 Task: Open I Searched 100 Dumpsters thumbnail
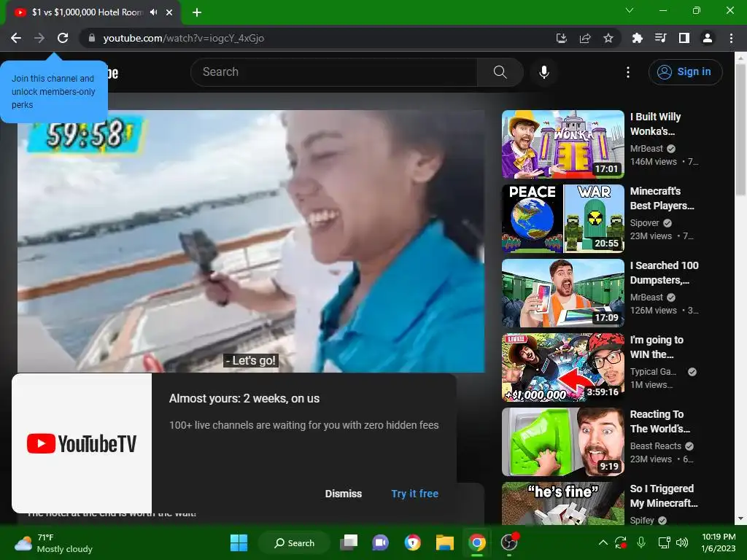pyautogui.click(x=563, y=293)
